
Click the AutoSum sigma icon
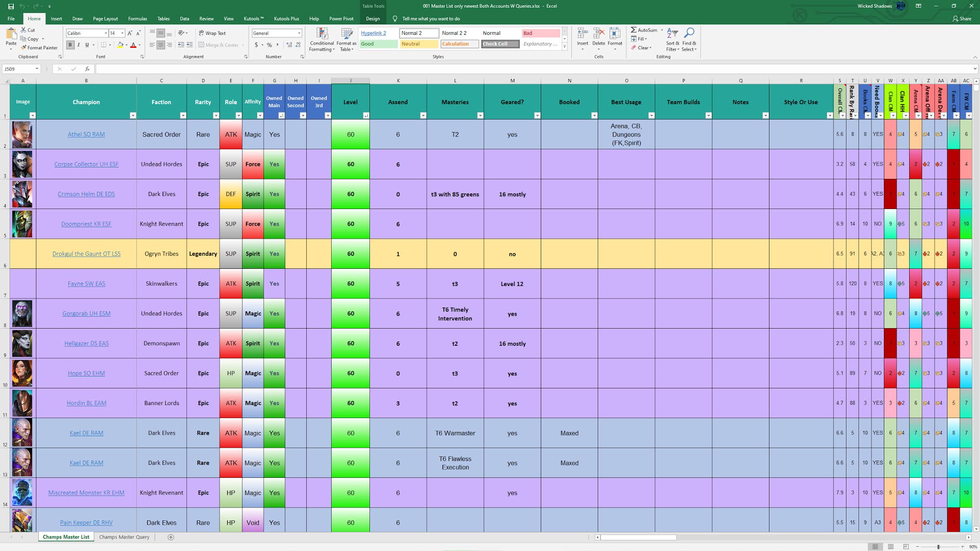[634, 30]
